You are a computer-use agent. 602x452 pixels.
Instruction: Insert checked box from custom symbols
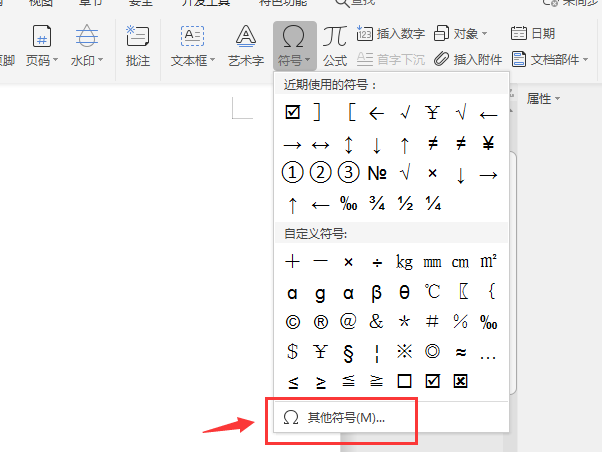click(432, 381)
